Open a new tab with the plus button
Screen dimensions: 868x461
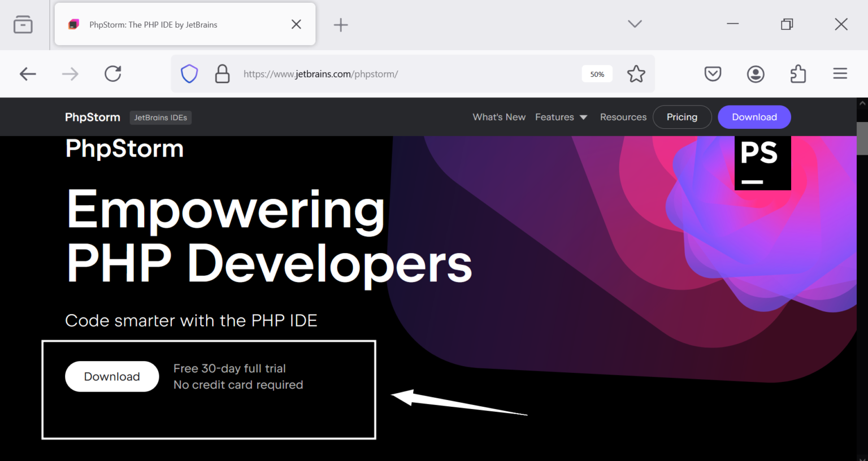[341, 24]
